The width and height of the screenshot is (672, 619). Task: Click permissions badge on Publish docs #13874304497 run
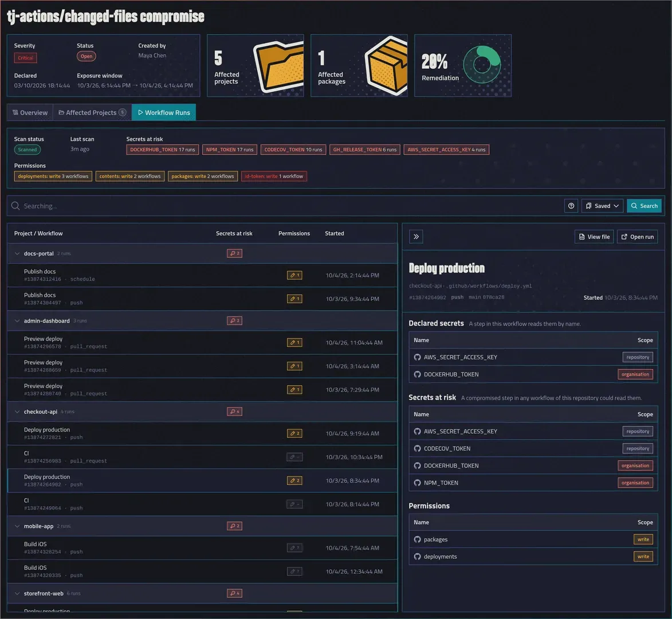click(294, 299)
